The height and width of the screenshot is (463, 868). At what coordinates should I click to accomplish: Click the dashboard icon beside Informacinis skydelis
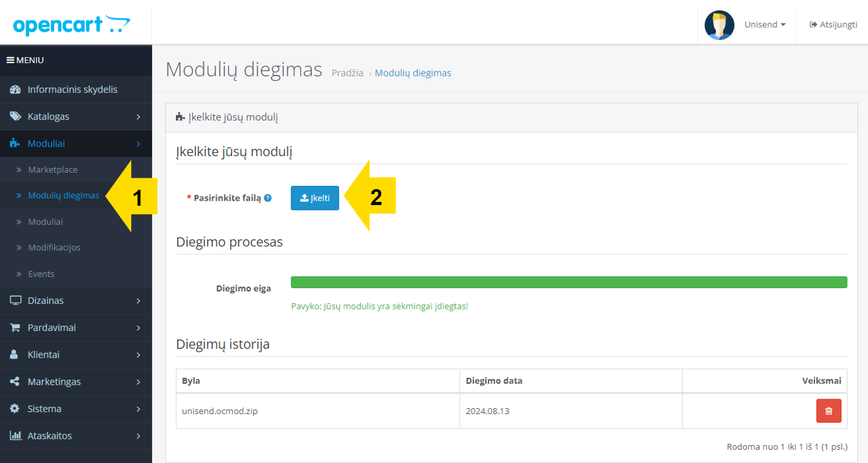[15, 90]
